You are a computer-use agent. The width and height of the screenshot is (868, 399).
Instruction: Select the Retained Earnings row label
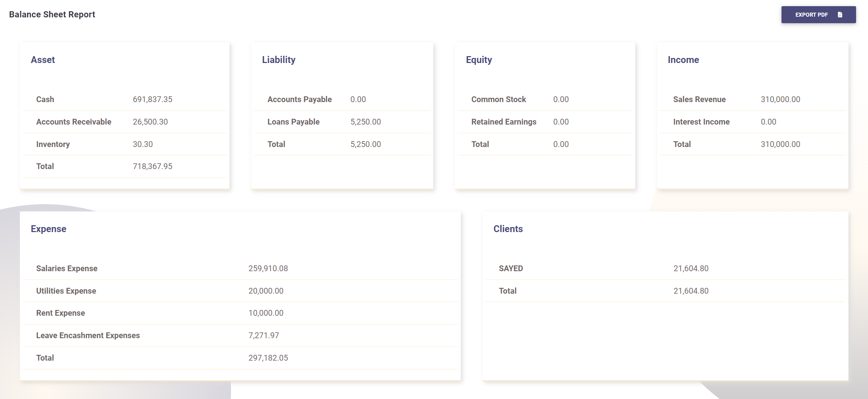pos(503,122)
